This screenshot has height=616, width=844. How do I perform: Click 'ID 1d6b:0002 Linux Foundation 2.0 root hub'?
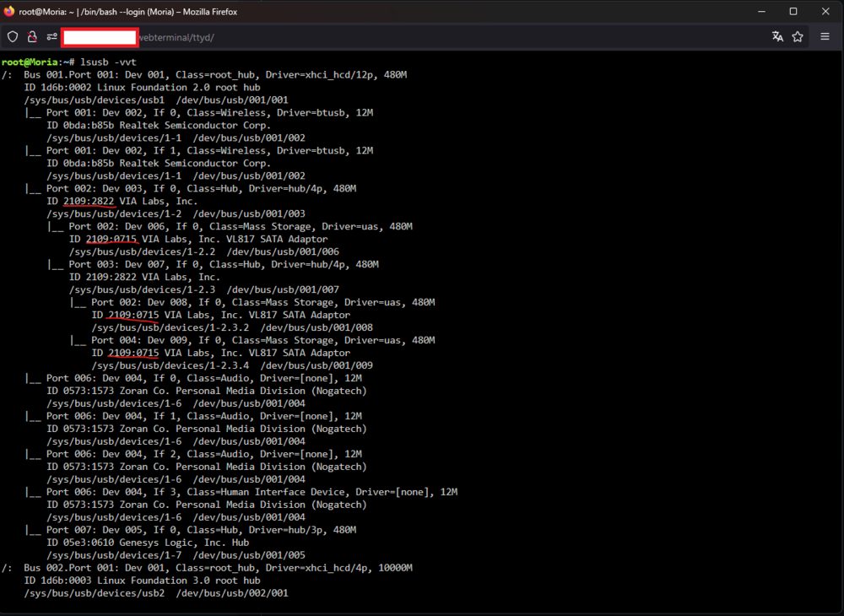point(142,87)
